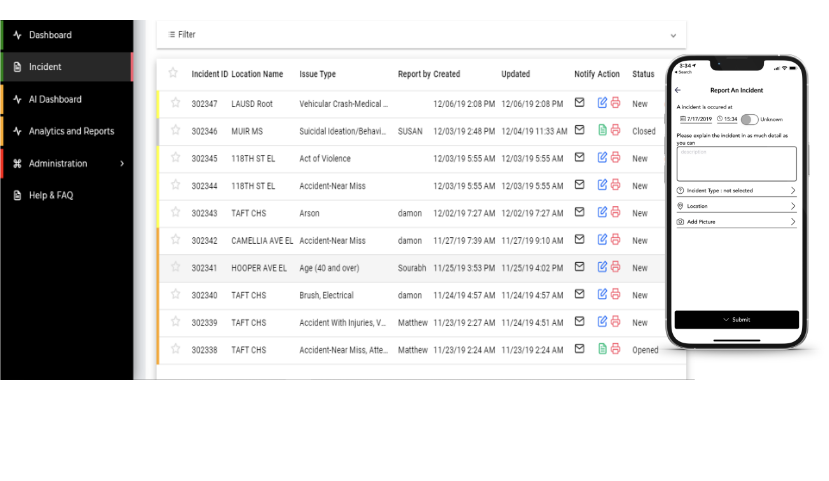This screenshot has width=829, height=481.
Task: Click the notify envelope icon for incident 302347
Action: tap(579, 103)
